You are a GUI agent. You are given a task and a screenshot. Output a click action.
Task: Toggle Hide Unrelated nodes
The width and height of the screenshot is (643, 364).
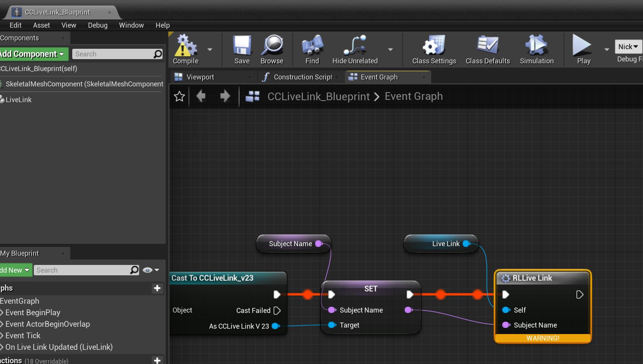point(355,50)
